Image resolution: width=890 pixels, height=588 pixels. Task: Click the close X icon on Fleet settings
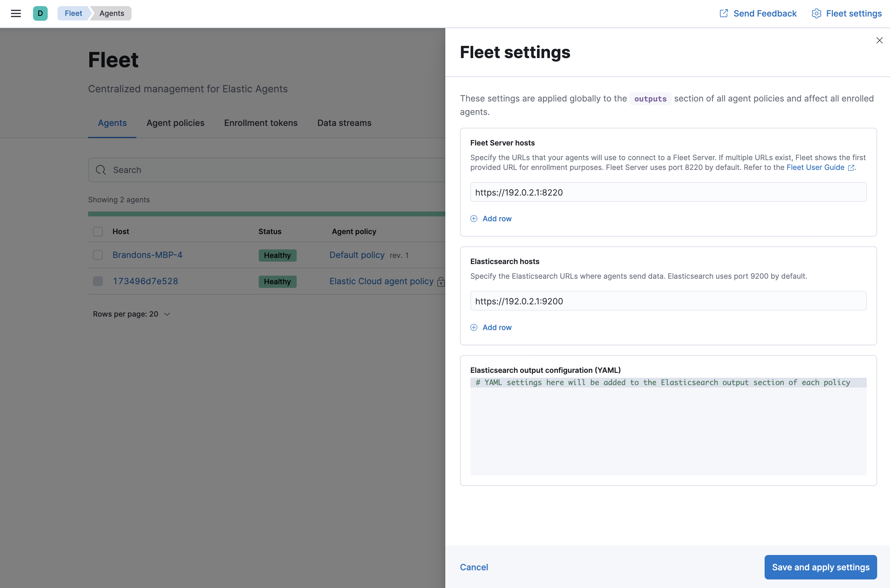pyautogui.click(x=880, y=40)
